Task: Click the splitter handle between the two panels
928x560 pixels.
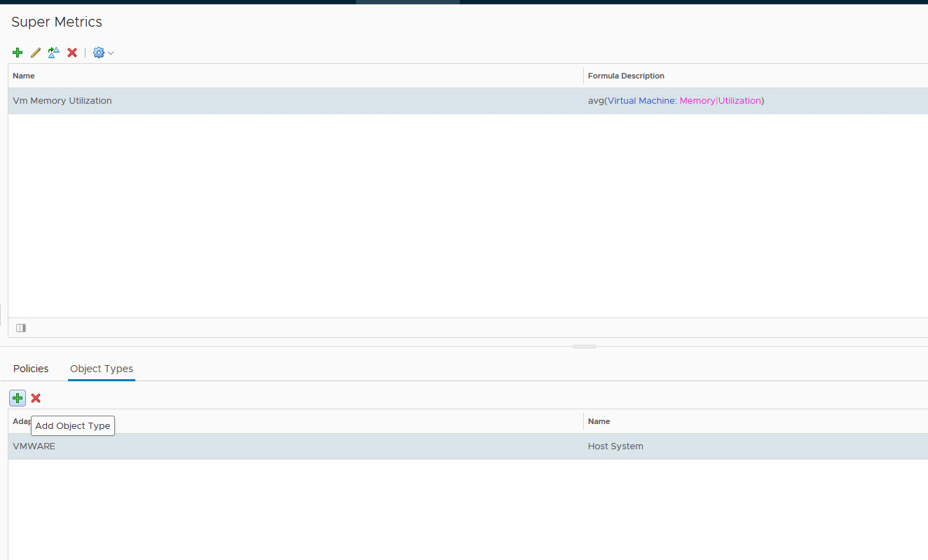Action: 585,346
